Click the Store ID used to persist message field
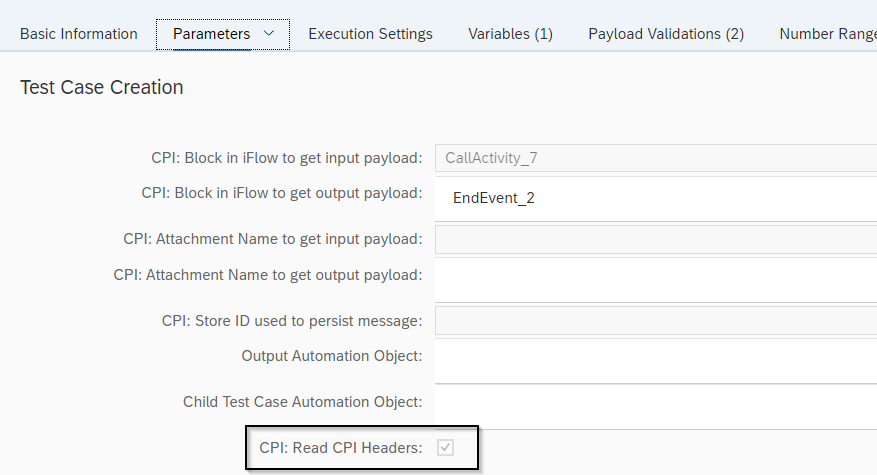 (x=655, y=321)
